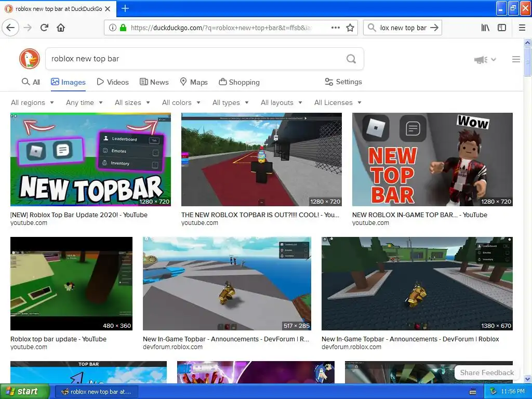
Task: Click the Firefox search box text
Action: point(403,28)
